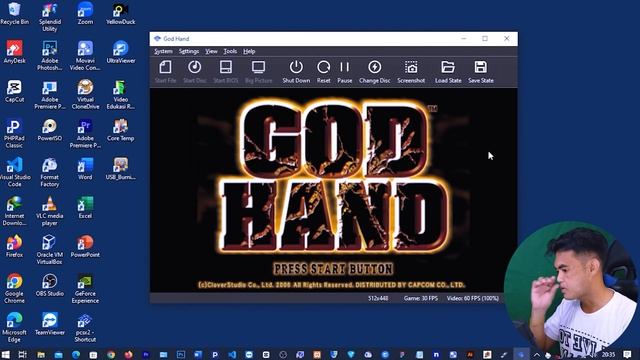Select the Word desktop icon
This screenshot has height=360, width=640.
coord(85,169)
